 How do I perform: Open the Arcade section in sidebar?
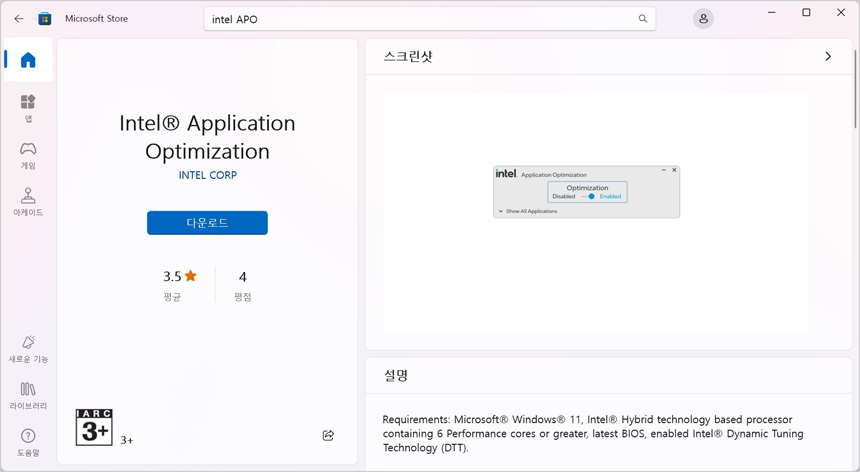point(28,202)
